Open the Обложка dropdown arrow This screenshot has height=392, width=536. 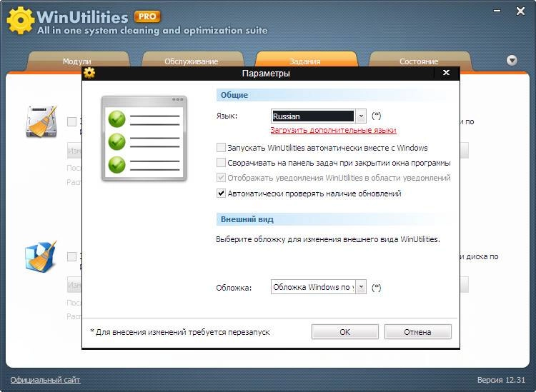[x=361, y=287]
